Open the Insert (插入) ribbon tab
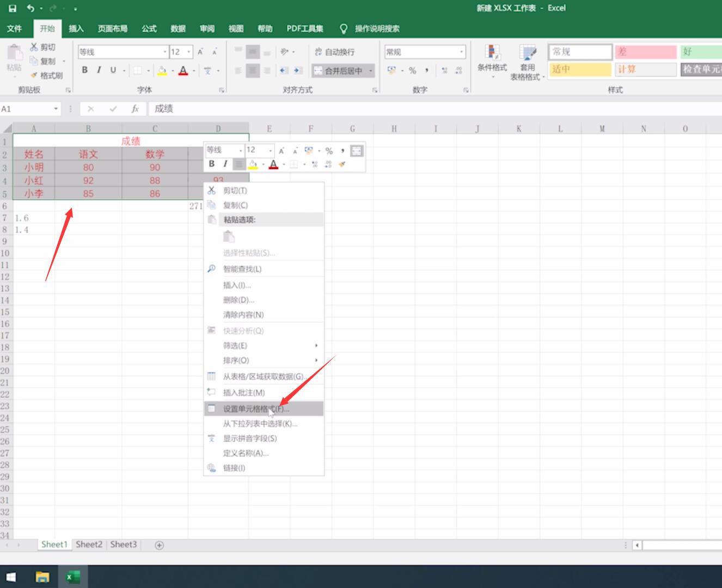 pyautogui.click(x=76, y=28)
